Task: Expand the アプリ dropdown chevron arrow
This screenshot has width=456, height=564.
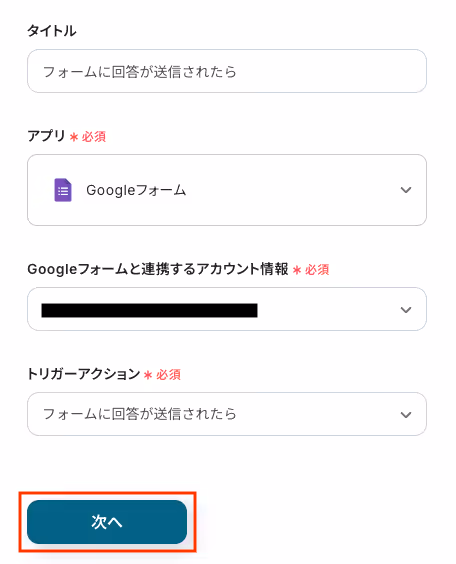Action: [x=406, y=190]
